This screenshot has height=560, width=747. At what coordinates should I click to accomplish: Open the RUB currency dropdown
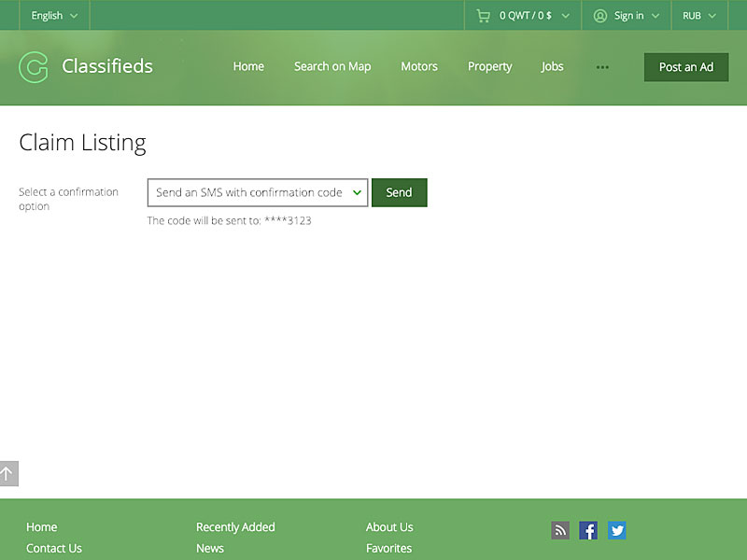point(698,16)
